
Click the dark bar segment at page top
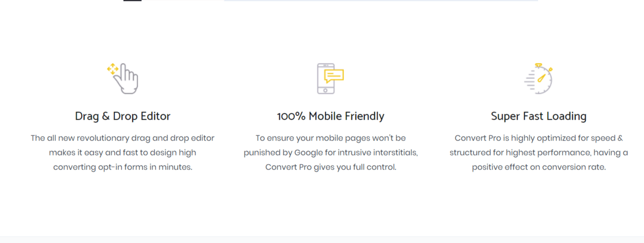[133, 0]
